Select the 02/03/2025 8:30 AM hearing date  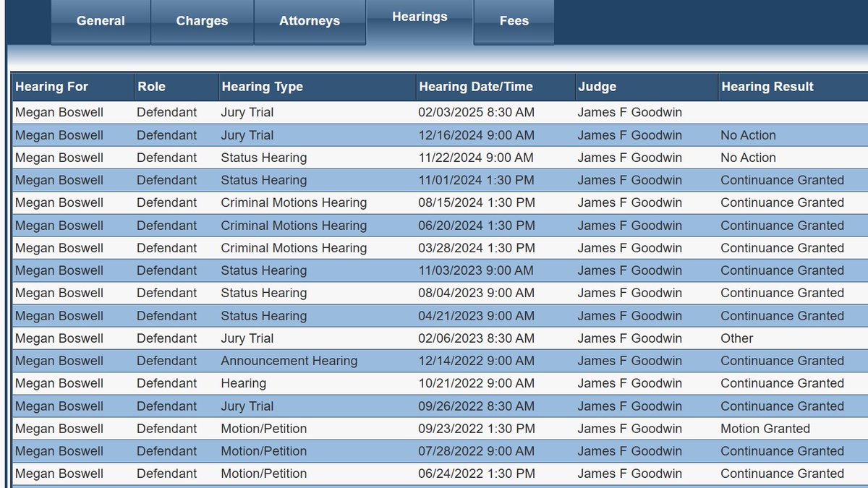(476, 113)
